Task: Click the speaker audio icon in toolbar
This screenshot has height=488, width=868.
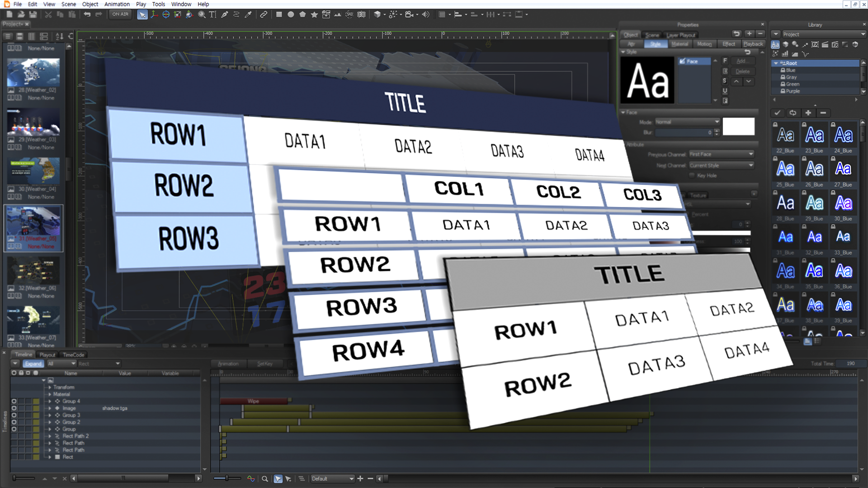Action: click(425, 14)
